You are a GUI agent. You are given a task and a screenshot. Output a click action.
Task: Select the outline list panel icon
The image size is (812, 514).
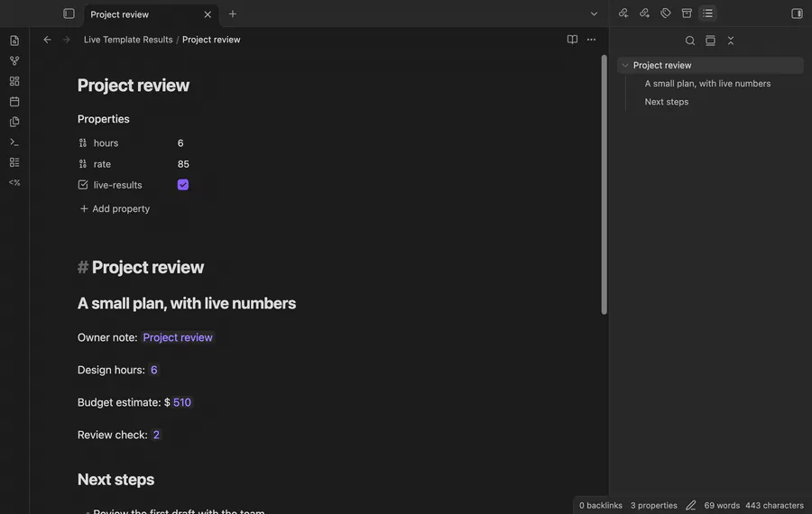point(708,14)
